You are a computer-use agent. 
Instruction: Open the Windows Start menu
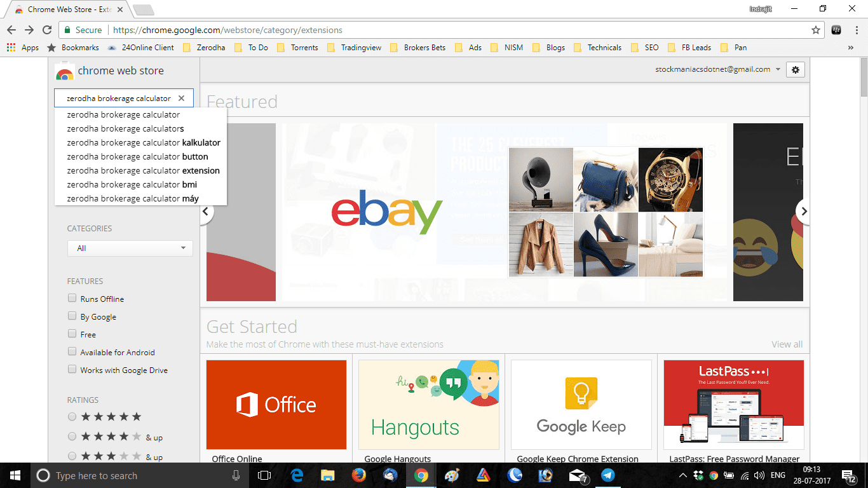coord(15,475)
